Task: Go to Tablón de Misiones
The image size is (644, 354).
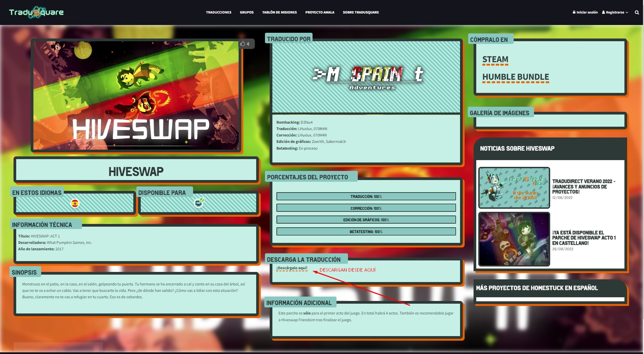Action: [x=279, y=12]
